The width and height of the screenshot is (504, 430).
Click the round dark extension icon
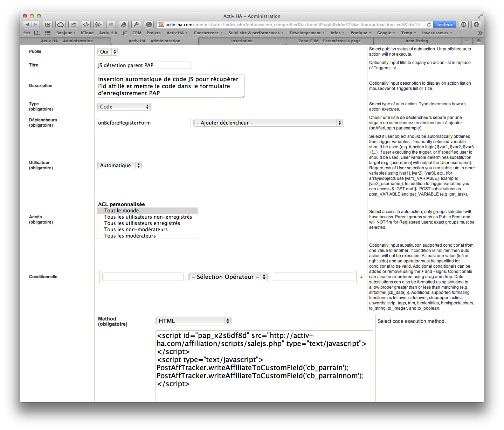point(149,24)
